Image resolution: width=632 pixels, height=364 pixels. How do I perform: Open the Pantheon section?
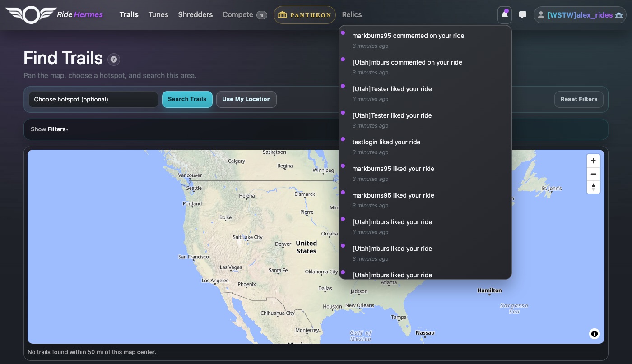pos(304,15)
